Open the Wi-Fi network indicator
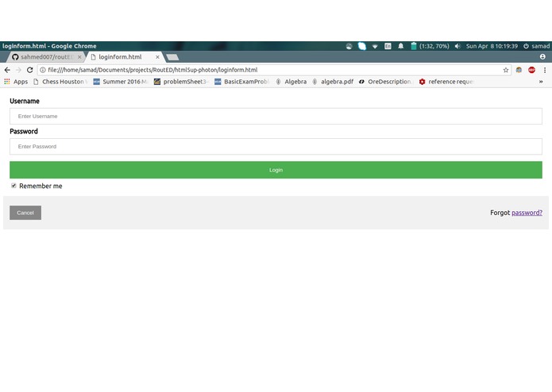This screenshot has width=552, height=392. [375, 46]
